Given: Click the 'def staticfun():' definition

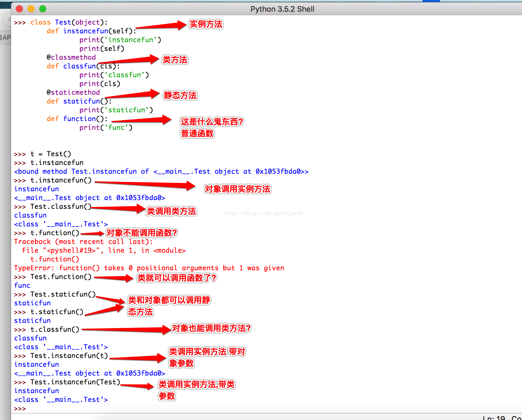Looking at the screenshot, I should point(79,101).
